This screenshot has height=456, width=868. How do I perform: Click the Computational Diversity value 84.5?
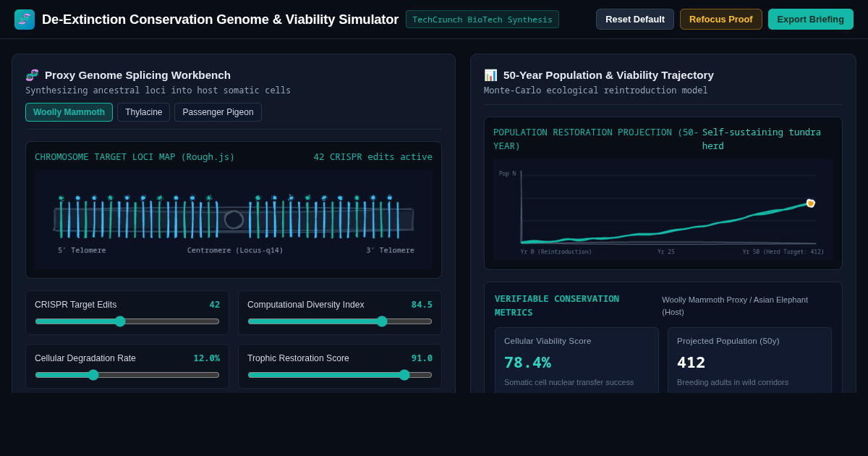coord(422,305)
